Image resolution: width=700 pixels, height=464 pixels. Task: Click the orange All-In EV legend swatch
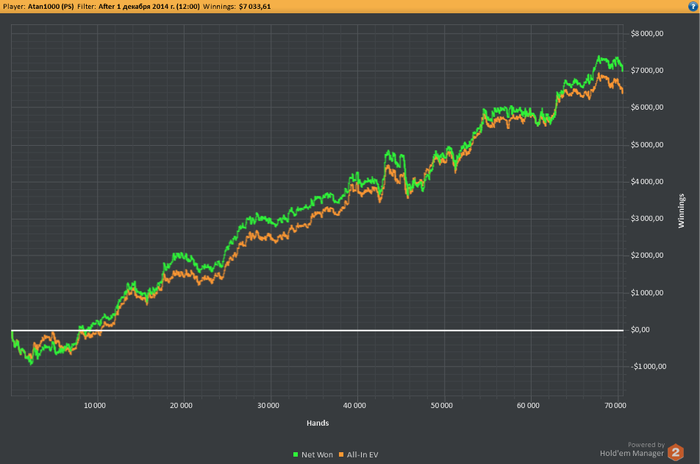(x=341, y=455)
